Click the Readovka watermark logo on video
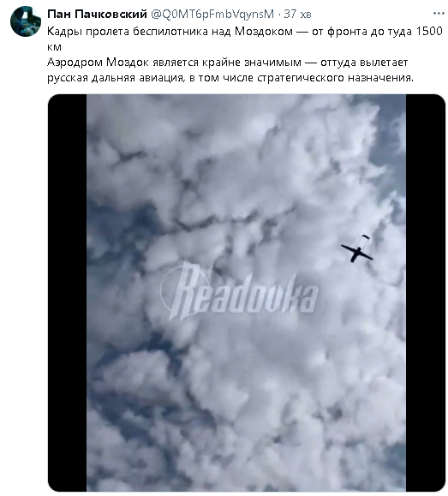The image size is (448, 496). point(239,291)
